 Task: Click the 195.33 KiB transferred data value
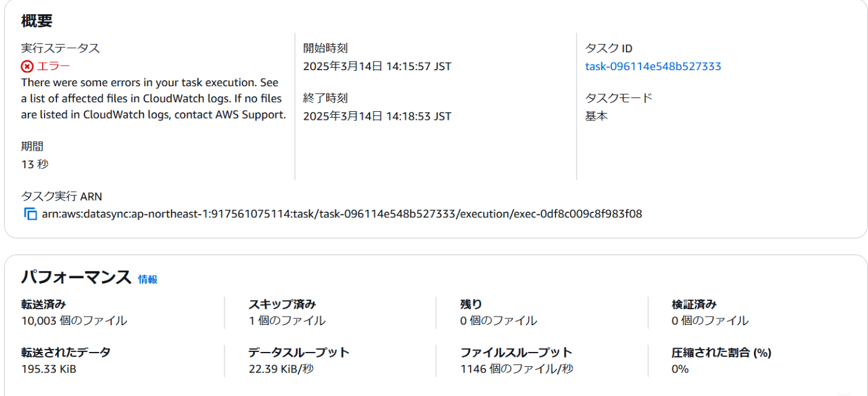[48, 369]
